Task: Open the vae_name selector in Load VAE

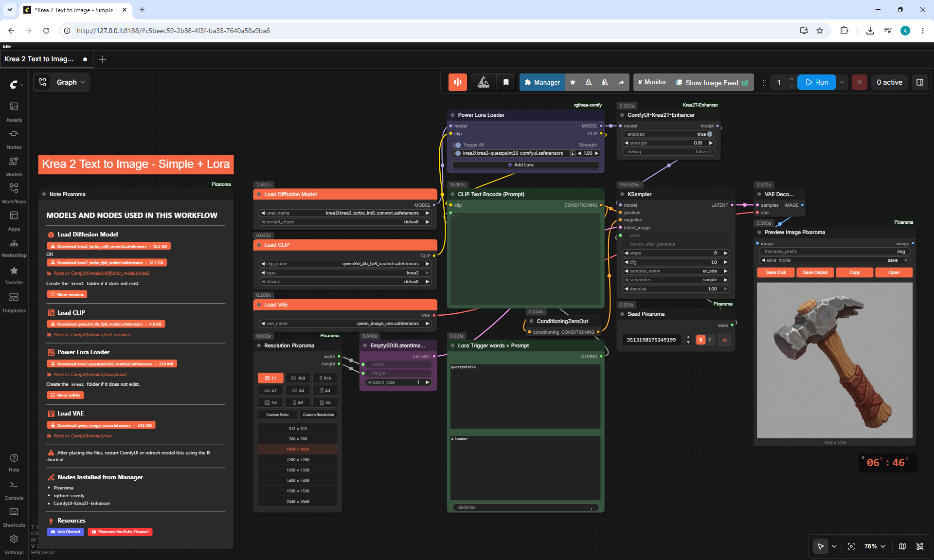Action: (345, 324)
